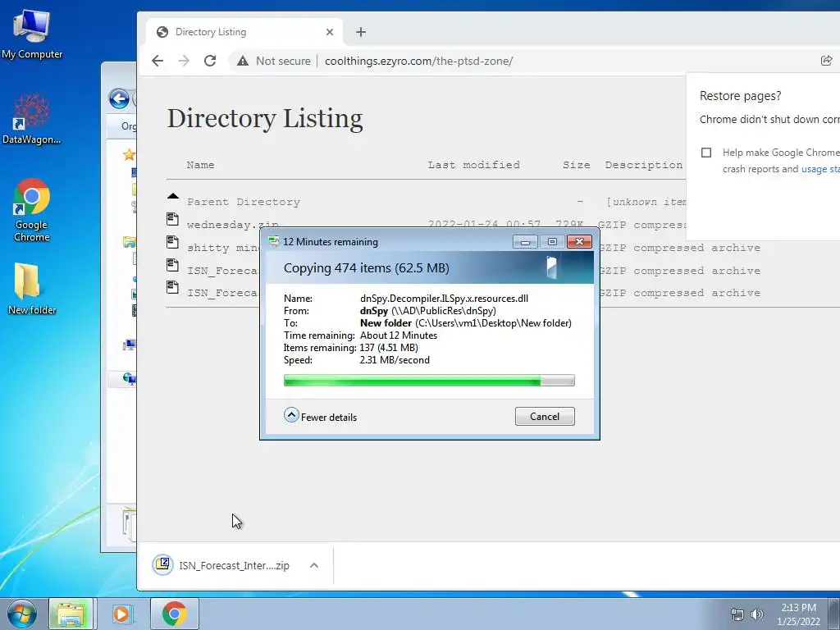Image resolution: width=840 pixels, height=630 pixels.
Task: Expand download item options chevron
Action: (314, 565)
